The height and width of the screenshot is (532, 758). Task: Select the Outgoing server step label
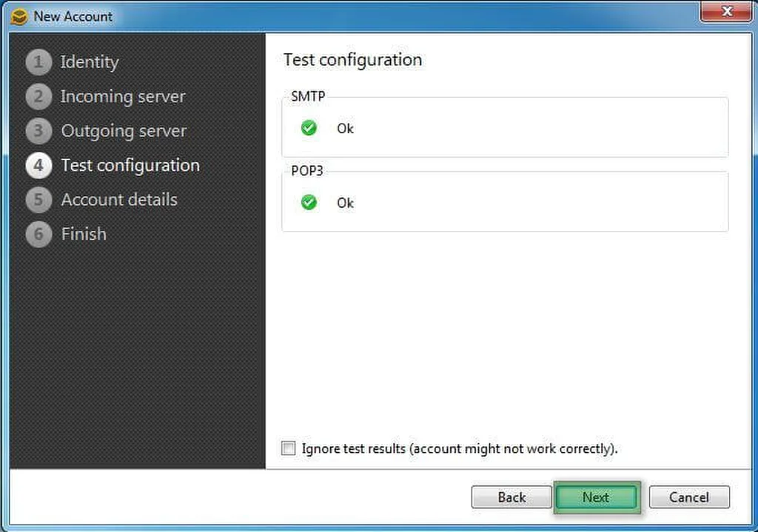[124, 131]
